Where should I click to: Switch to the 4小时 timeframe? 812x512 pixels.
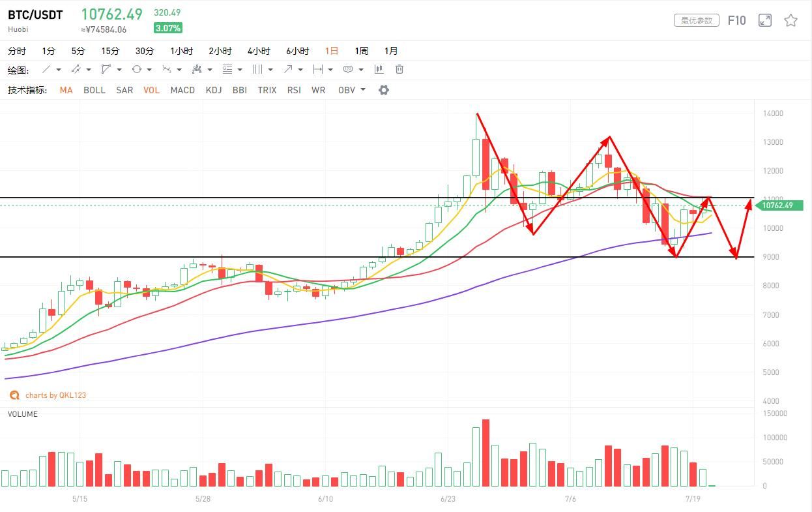coord(259,51)
